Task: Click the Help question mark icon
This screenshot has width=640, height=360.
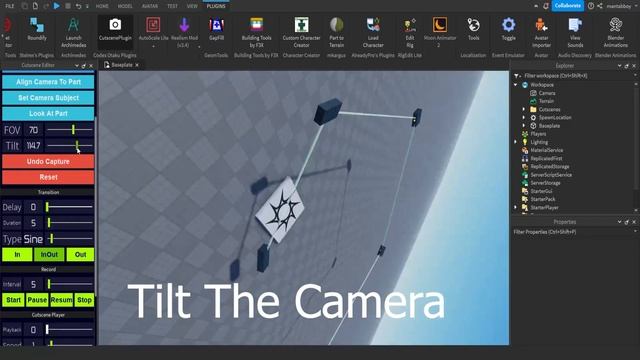Action: pyautogui.click(x=591, y=6)
